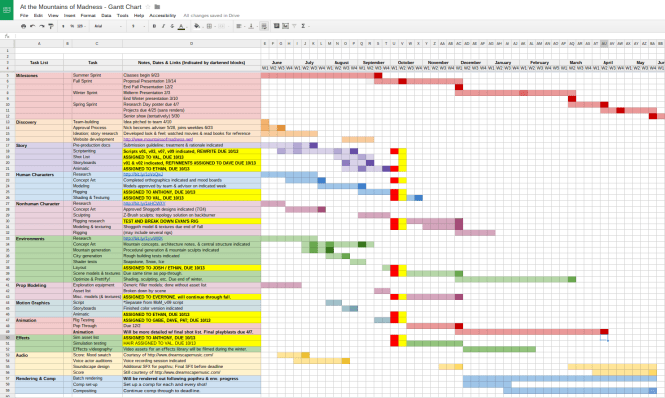This screenshot has width=665, height=398.
Task: Select column A header
Action: coord(39,44)
